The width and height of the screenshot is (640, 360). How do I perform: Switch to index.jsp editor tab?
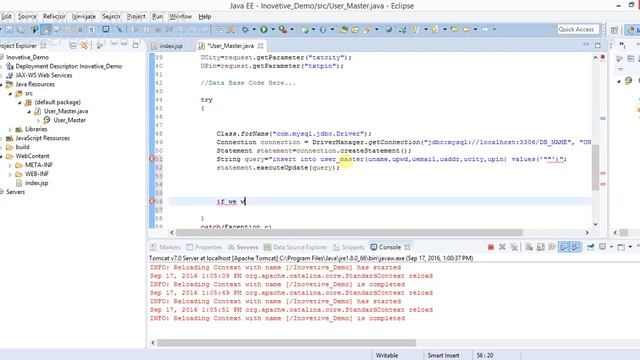point(171,46)
